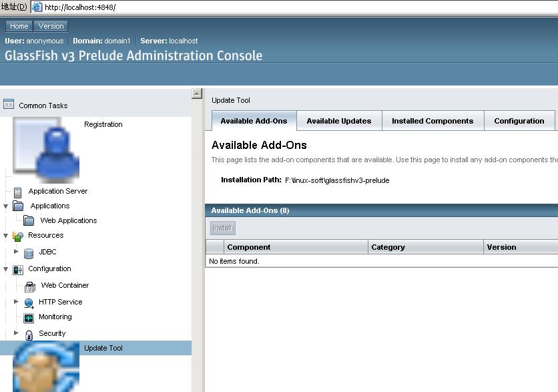Screen dimensions: 558x392
Task: Collapse the Resources tree node
Action: click(x=6, y=236)
